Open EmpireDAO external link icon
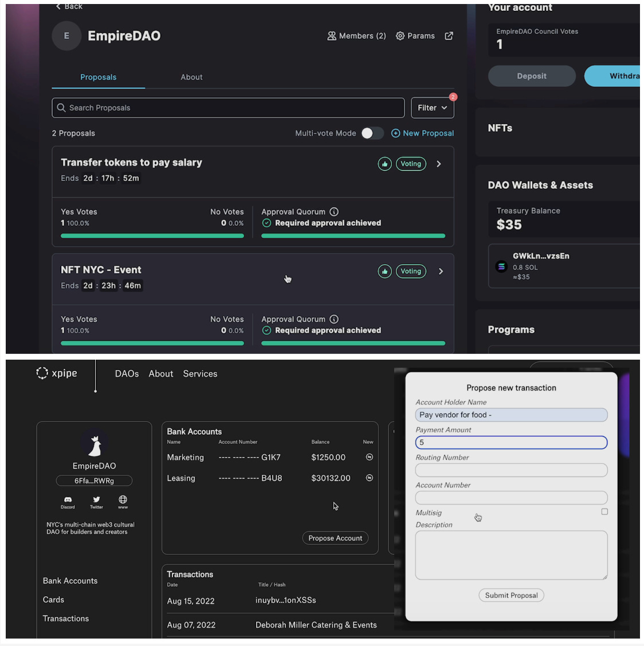The height and width of the screenshot is (646, 644). (449, 36)
